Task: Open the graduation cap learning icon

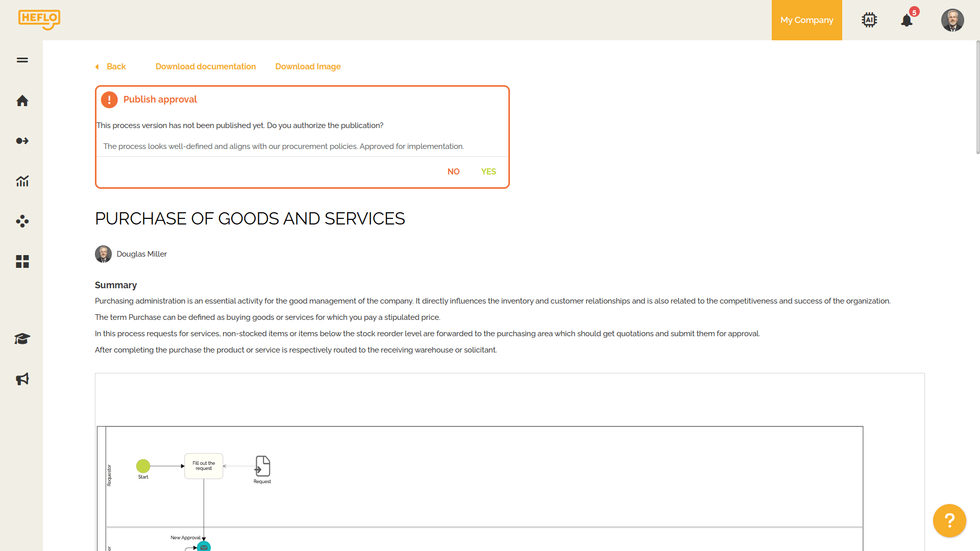Action: pyautogui.click(x=22, y=339)
